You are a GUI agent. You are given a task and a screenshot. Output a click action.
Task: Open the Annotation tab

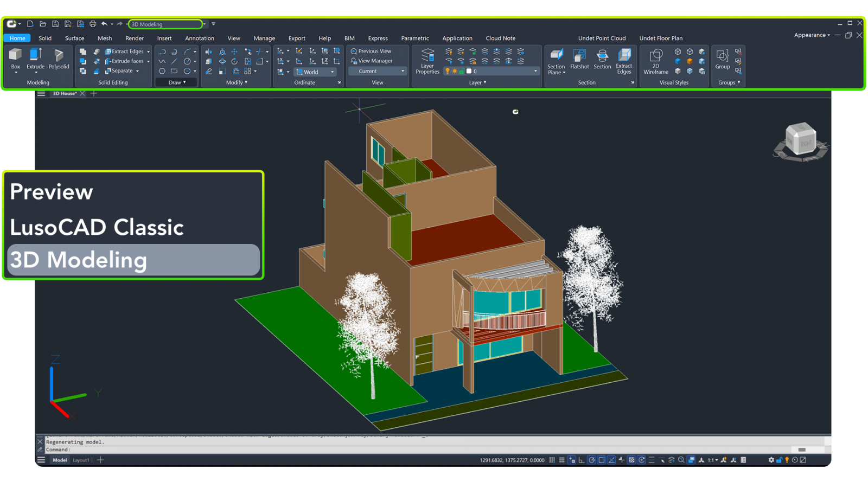pyautogui.click(x=200, y=38)
